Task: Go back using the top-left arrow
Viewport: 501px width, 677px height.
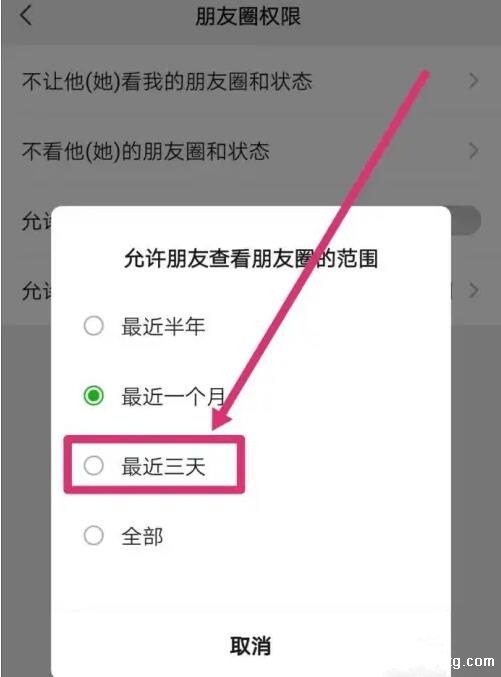Action: (26, 16)
